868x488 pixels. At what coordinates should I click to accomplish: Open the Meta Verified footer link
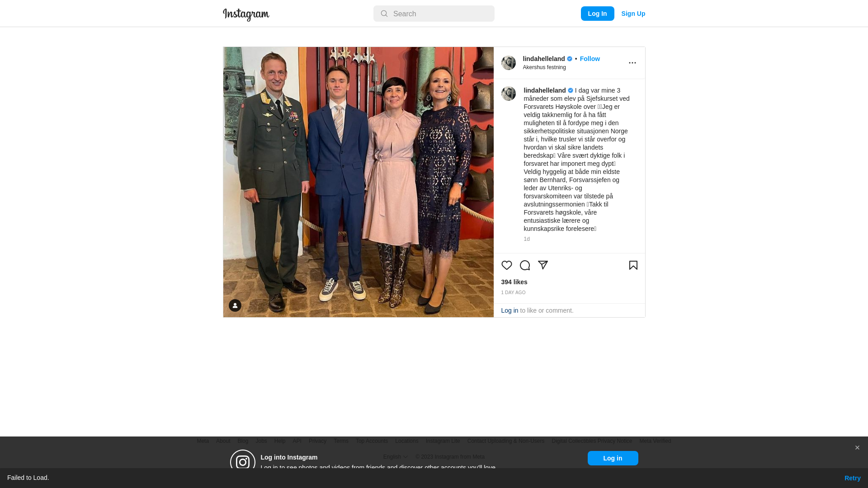point(655,441)
